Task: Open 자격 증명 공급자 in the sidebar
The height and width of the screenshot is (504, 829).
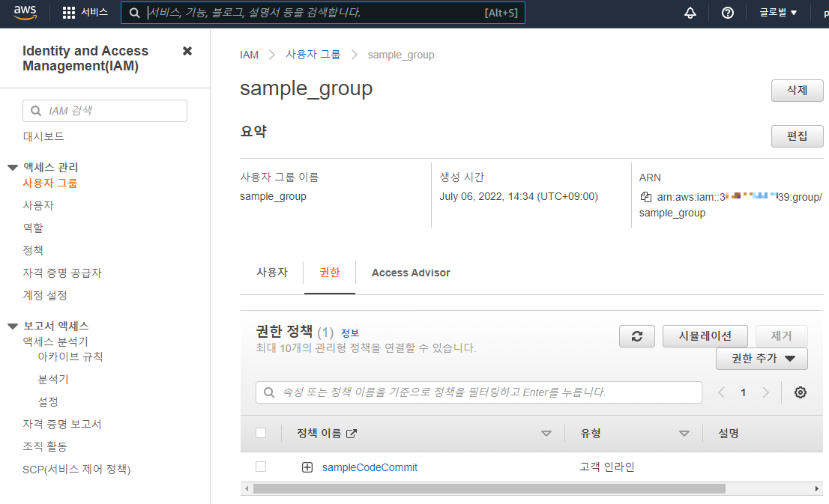Action: (x=62, y=273)
